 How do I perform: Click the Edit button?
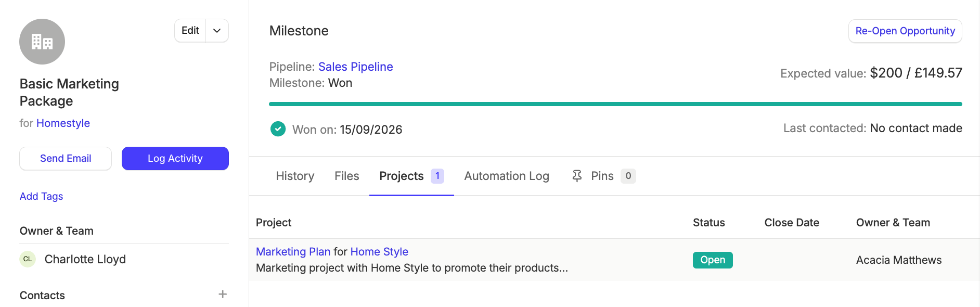click(x=190, y=31)
